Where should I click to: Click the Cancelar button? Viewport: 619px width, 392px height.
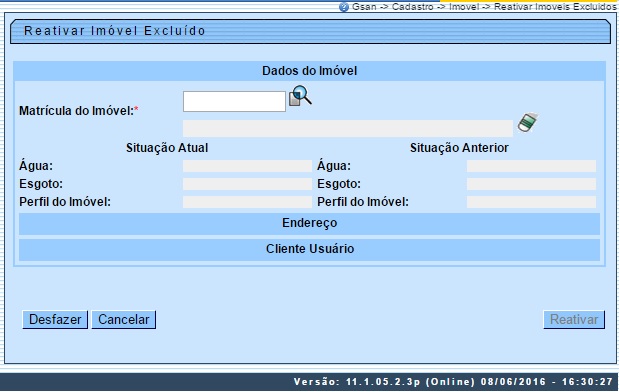click(124, 319)
